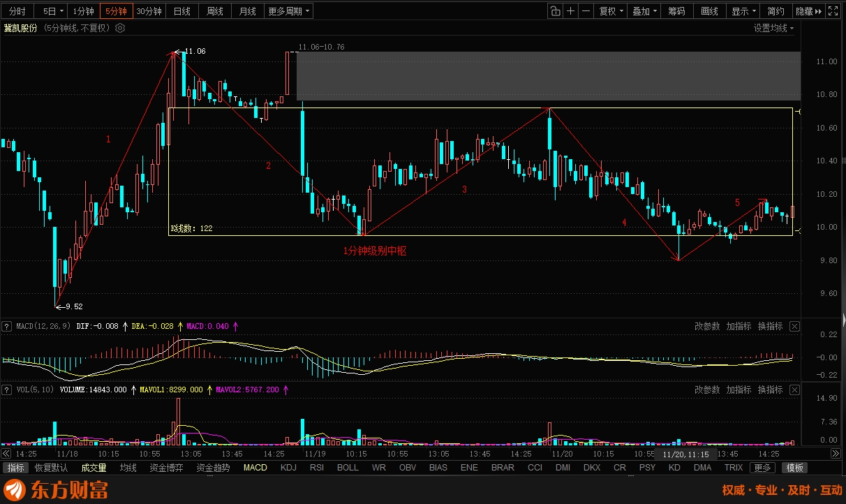Click 改参数 in VOL panel
Screen dimensions: 846x504
pos(707,390)
